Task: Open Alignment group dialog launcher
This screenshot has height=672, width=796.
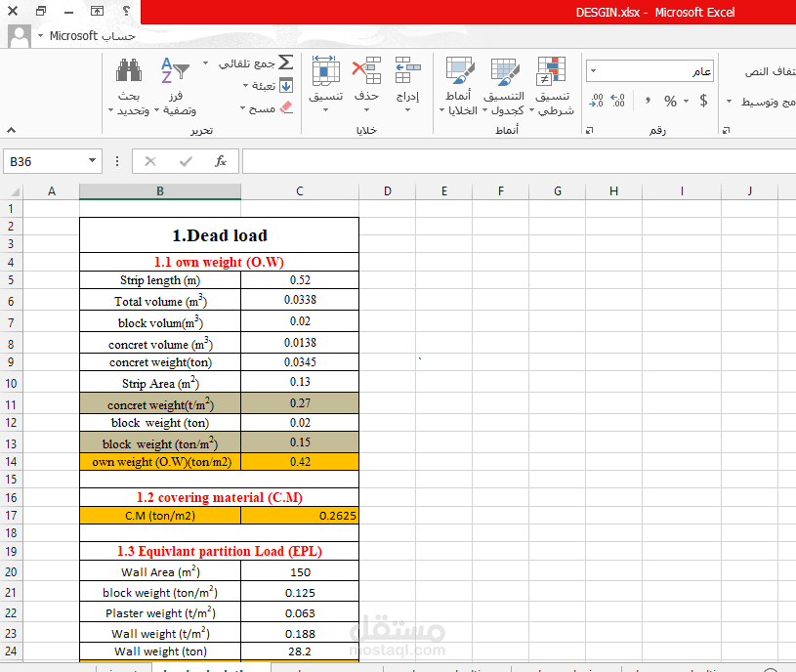Action: point(727,131)
